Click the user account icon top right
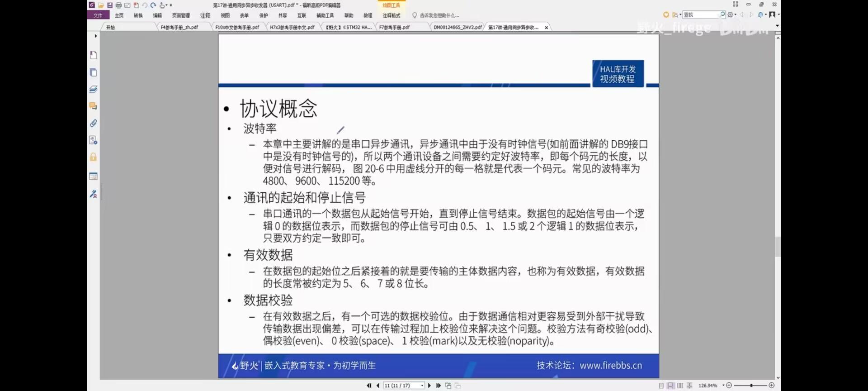The image size is (868, 391). tap(772, 14)
